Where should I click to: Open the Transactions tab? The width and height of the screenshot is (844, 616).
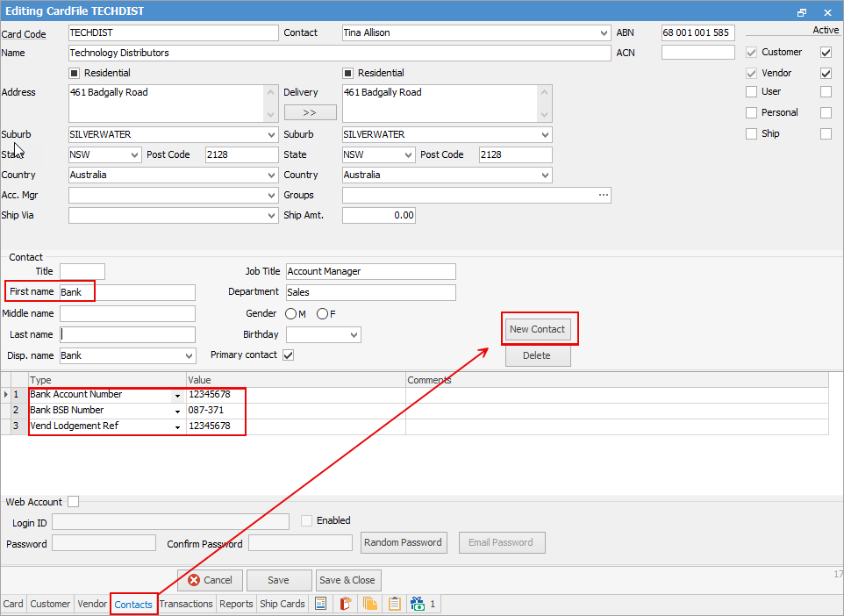186,604
